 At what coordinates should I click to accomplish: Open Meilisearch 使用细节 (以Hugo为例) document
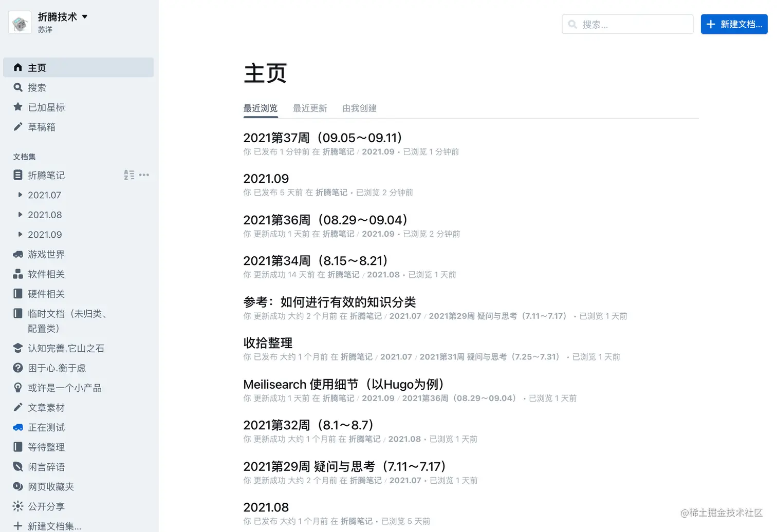tap(343, 384)
